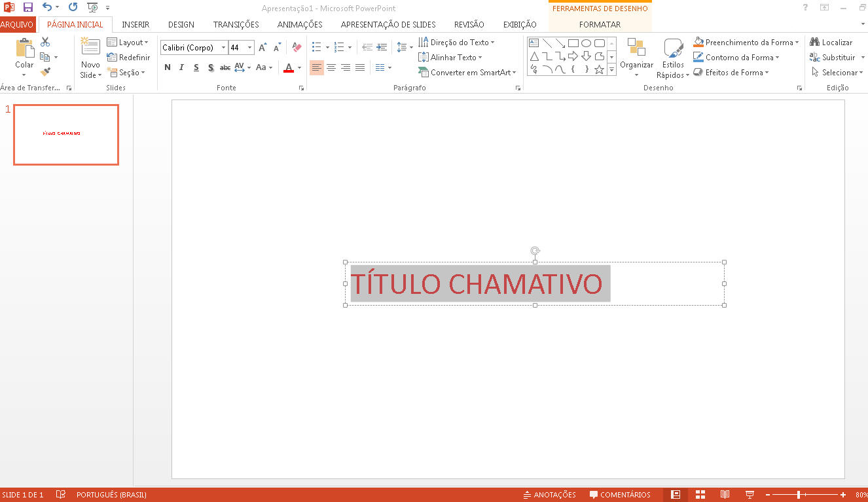Toggle text shadow formatting
The width and height of the screenshot is (868, 502).
pyautogui.click(x=211, y=67)
